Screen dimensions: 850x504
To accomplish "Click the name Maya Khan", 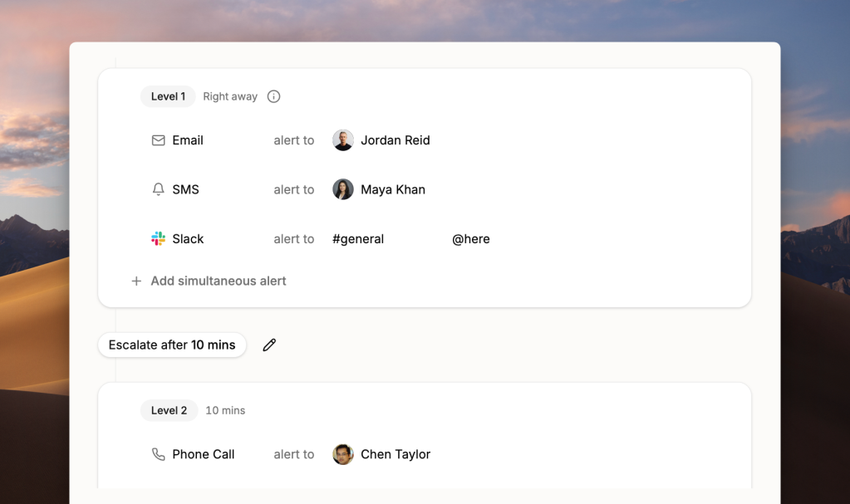I will click(x=393, y=189).
